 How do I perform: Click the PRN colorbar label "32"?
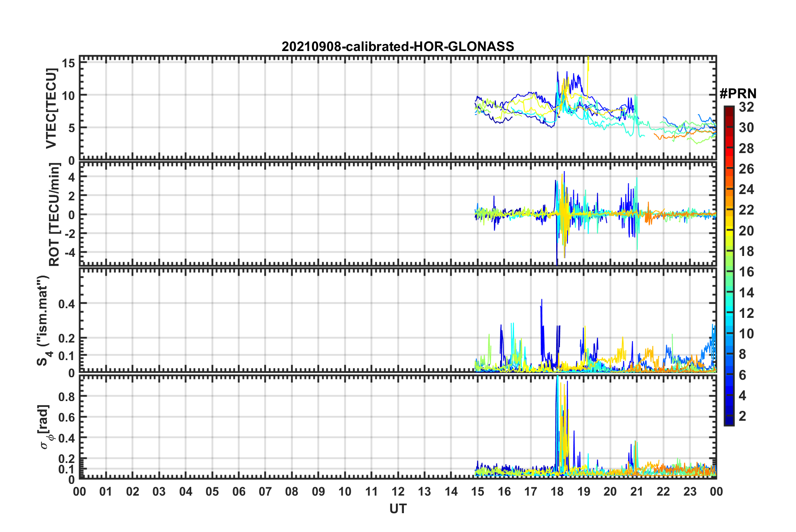pos(747,107)
